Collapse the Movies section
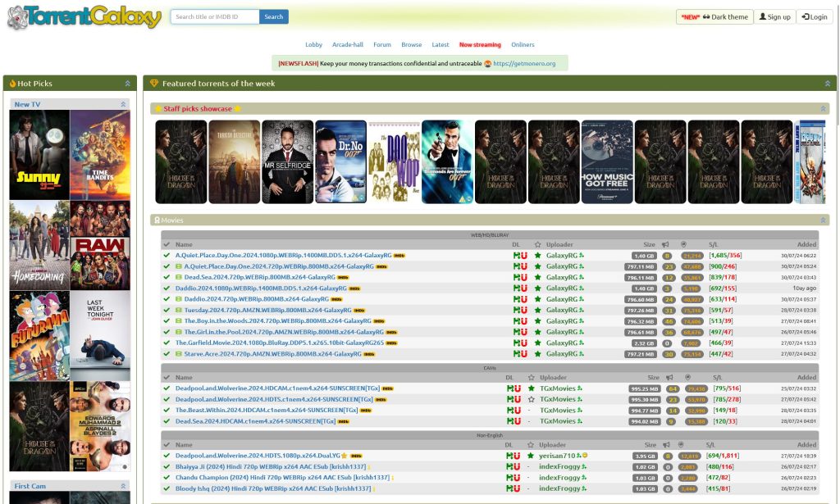This screenshot has height=504, width=840. (823, 220)
